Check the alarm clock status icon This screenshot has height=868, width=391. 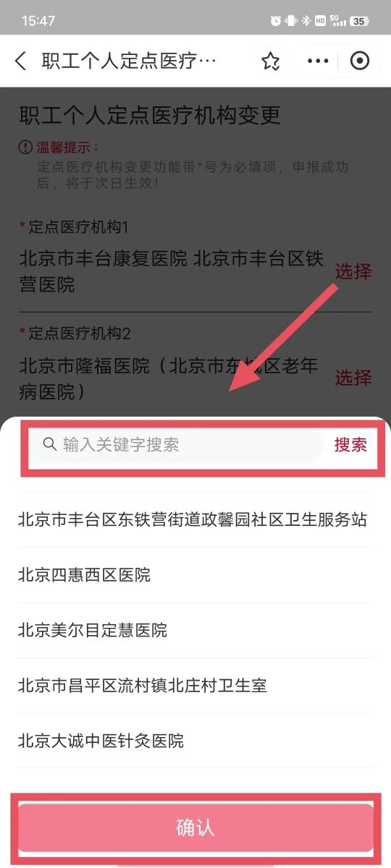pos(275,21)
